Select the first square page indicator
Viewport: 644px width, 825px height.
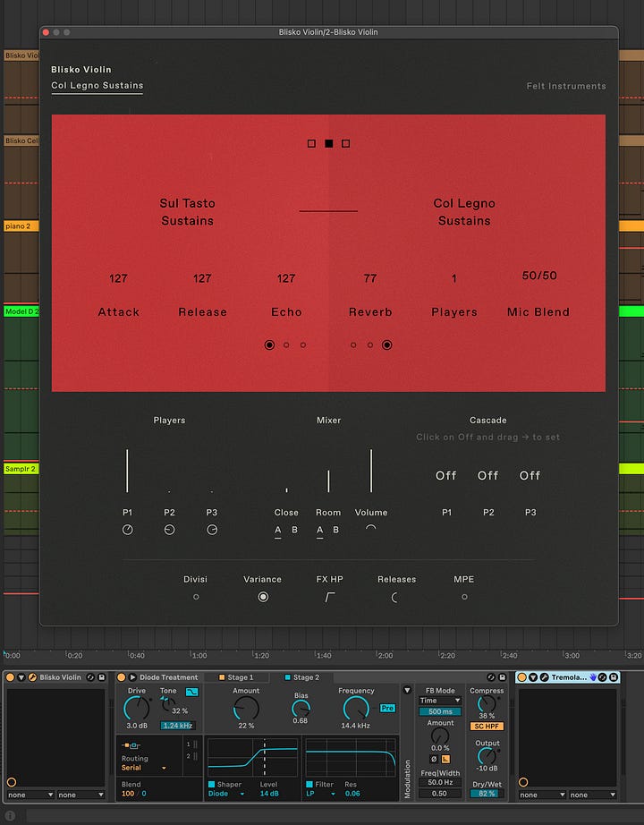coord(311,143)
